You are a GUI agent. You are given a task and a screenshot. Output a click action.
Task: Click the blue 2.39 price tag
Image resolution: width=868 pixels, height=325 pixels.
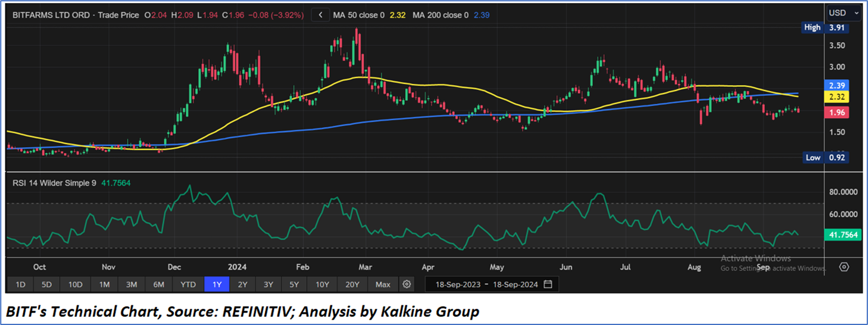tap(838, 86)
